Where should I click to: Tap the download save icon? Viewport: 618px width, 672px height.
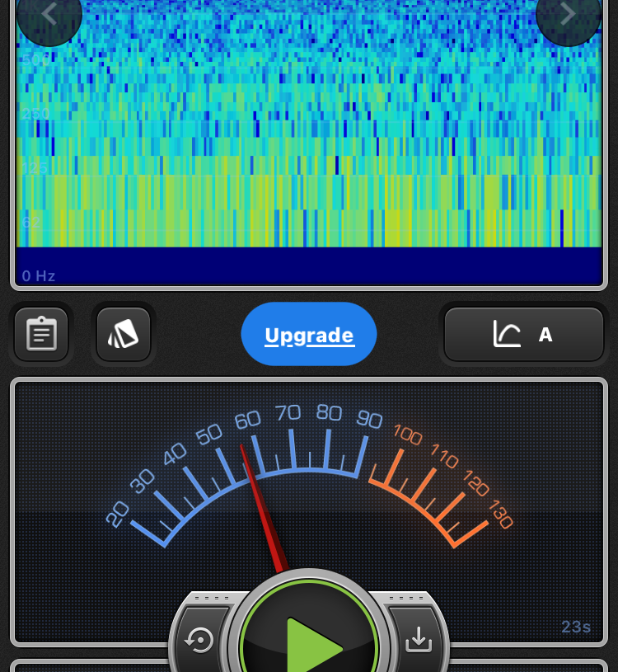(419, 639)
